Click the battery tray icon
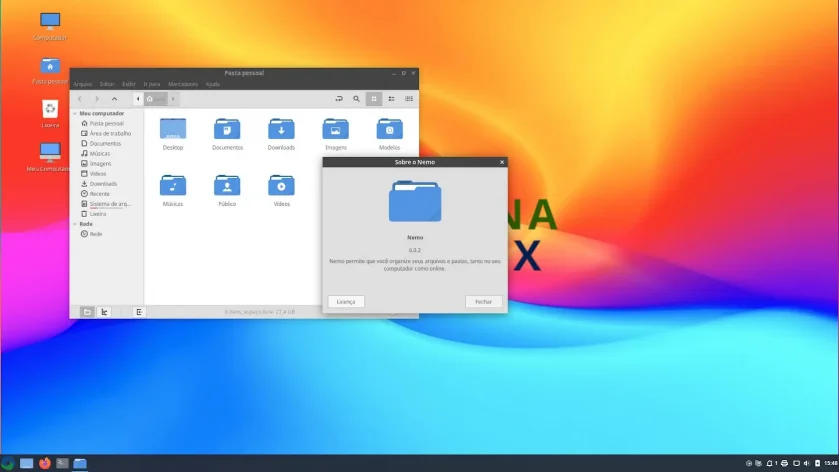 pyautogui.click(x=818, y=463)
